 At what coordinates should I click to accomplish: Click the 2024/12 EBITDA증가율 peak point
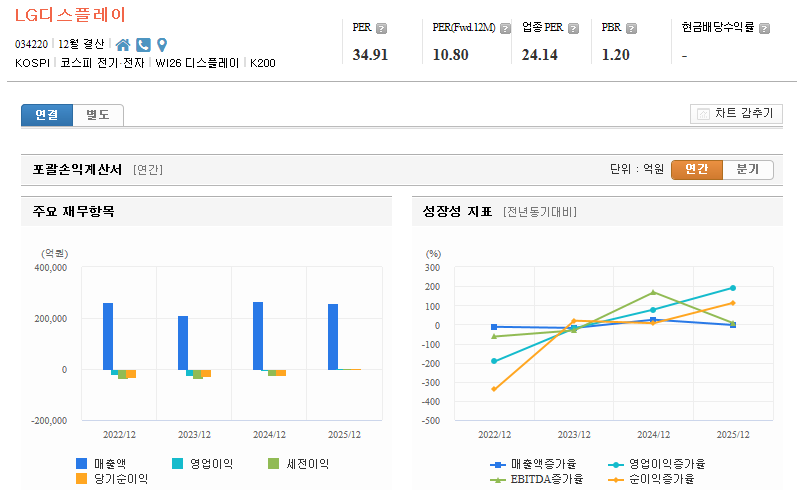(653, 292)
